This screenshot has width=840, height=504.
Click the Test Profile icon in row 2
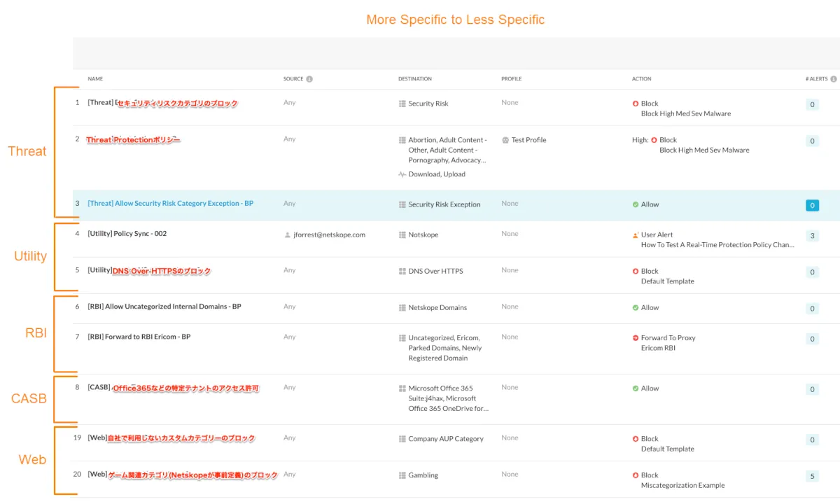coord(505,140)
